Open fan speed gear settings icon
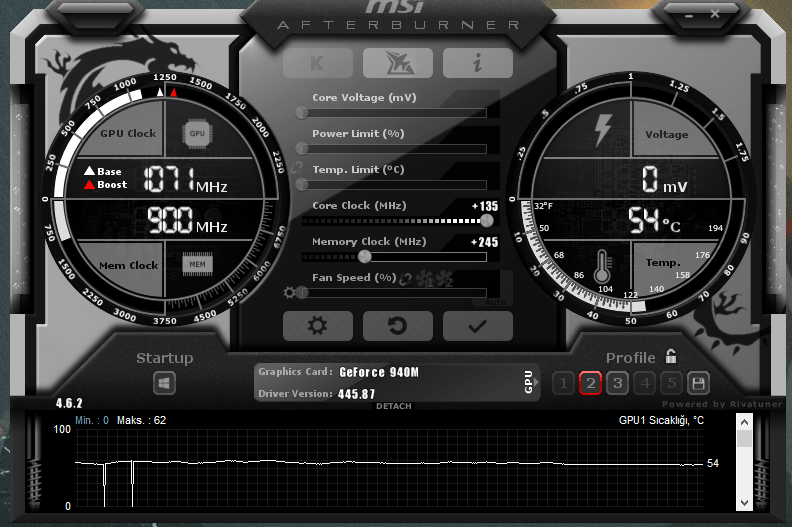 tap(289, 293)
